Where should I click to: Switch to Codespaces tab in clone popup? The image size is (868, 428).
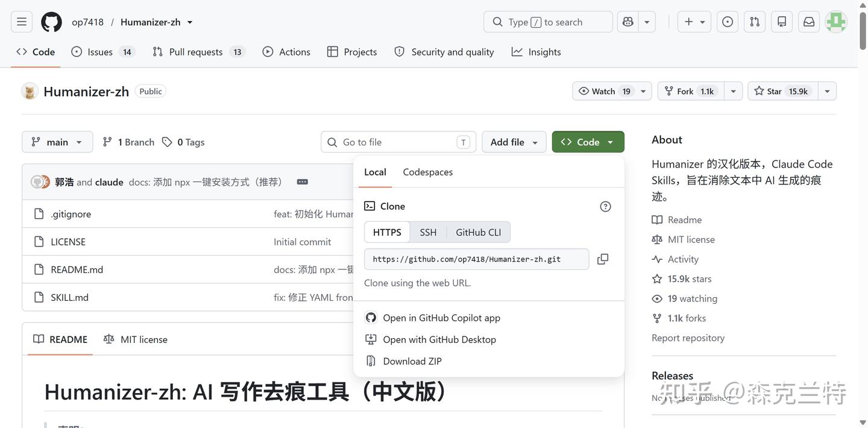tap(428, 172)
